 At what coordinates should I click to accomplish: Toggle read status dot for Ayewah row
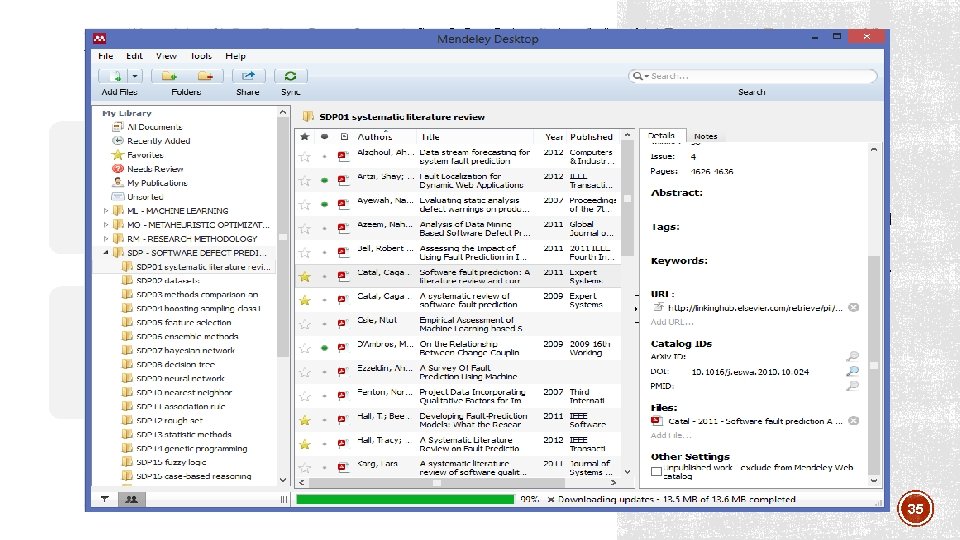[x=324, y=204]
